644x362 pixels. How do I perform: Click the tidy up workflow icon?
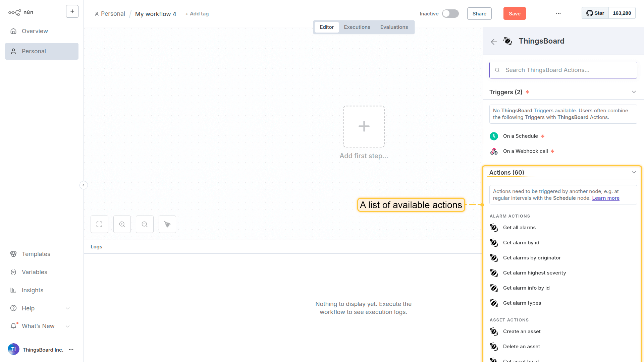click(x=167, y=224)
